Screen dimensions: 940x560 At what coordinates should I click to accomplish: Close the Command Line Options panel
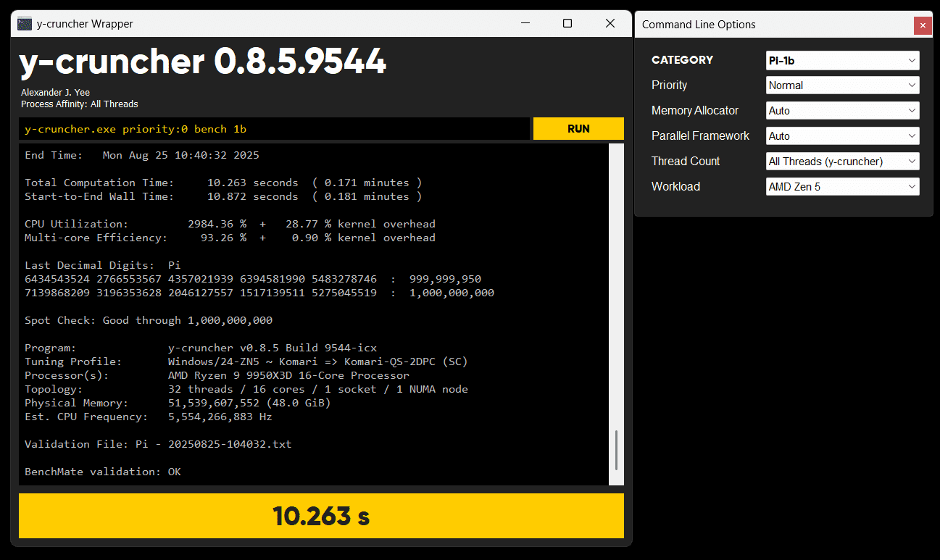pyautogui.click(x=923, y=25)
